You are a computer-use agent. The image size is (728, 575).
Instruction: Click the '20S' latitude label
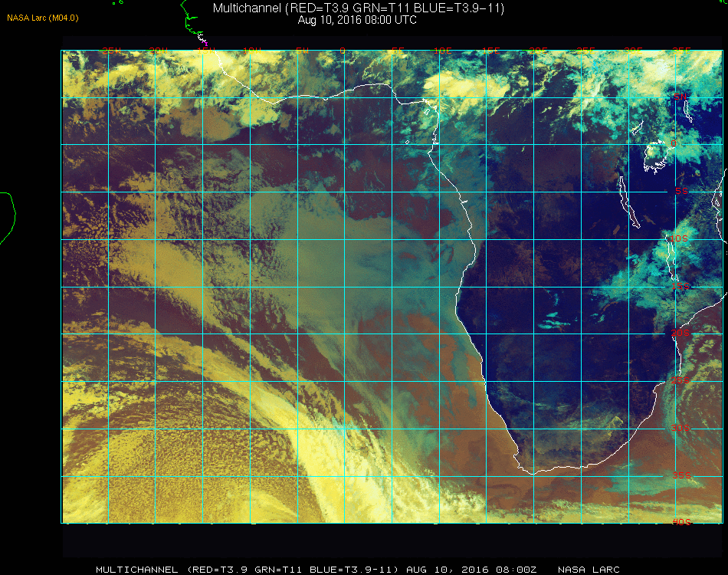click(x=680, y=333)
